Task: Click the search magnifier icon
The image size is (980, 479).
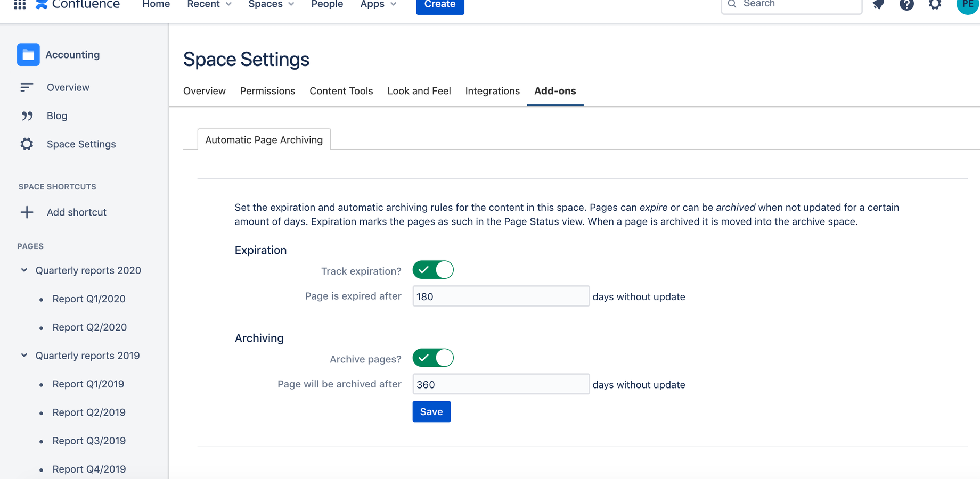Action: [x=732, y=4]
